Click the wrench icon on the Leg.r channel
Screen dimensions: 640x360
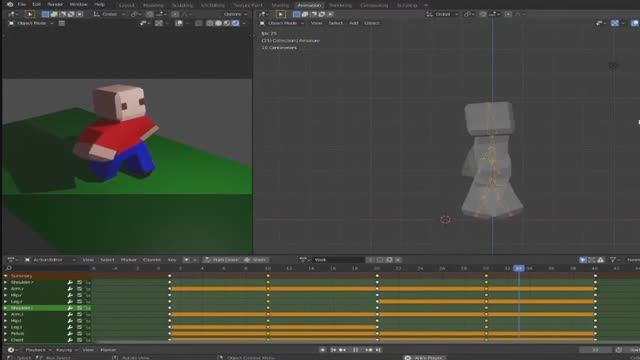70,302
